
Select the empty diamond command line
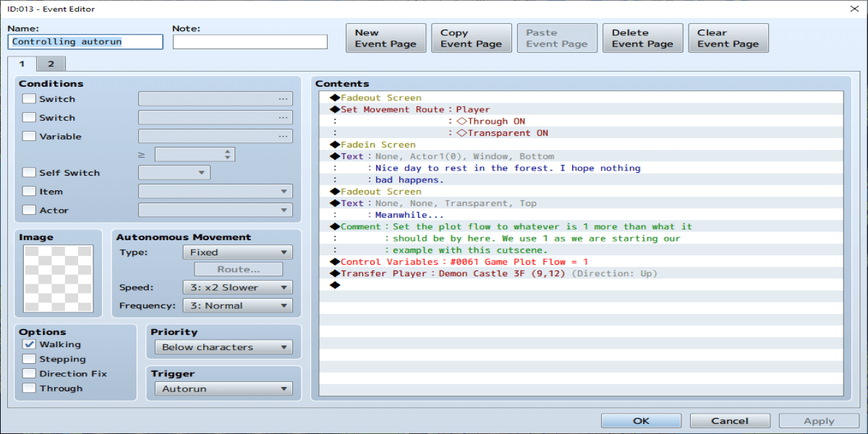click(335, 285)
